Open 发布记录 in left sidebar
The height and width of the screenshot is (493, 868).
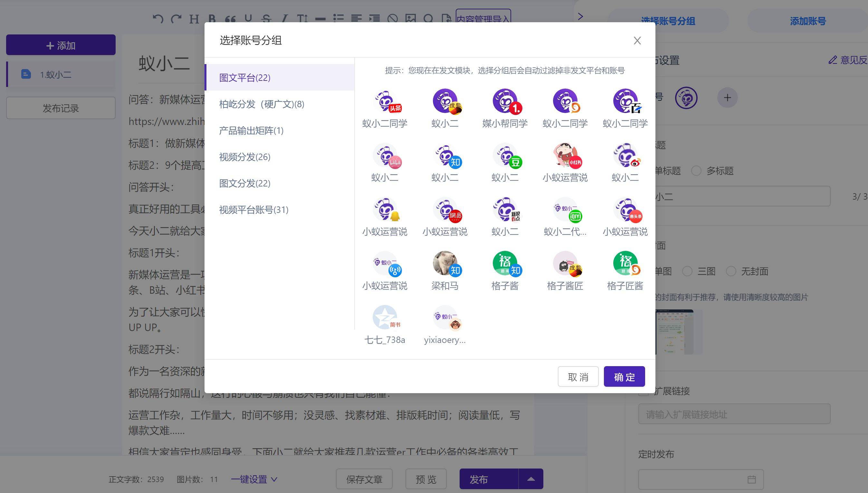pos(61,108)
